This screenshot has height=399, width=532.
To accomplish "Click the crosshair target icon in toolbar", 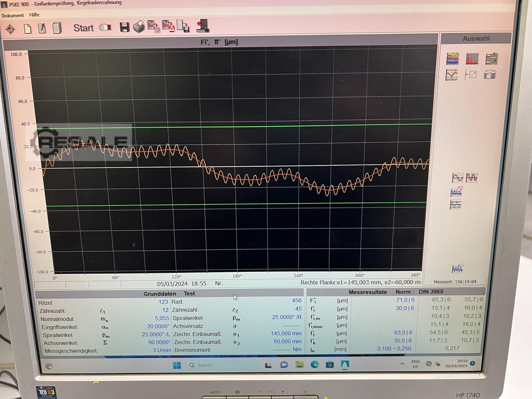I will point(10,29).
